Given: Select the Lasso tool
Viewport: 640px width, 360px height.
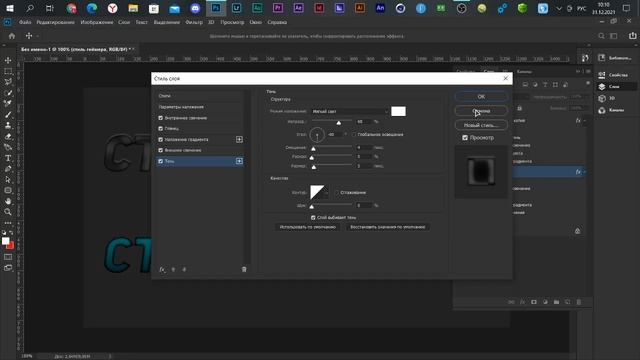Looking at the screenshot, I should coord(8,82).
